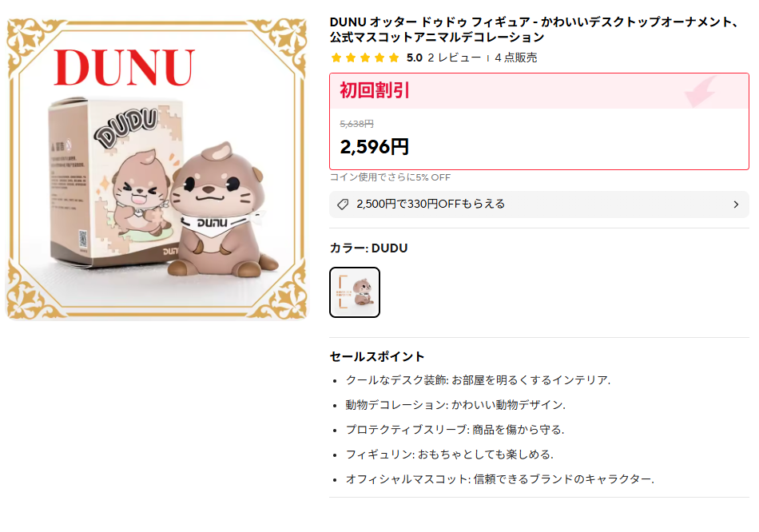The width and height of the screenshot is (759, 532).
Task: Click the fifth rating star
Action: pyautogui.click(x=394, y=58)
